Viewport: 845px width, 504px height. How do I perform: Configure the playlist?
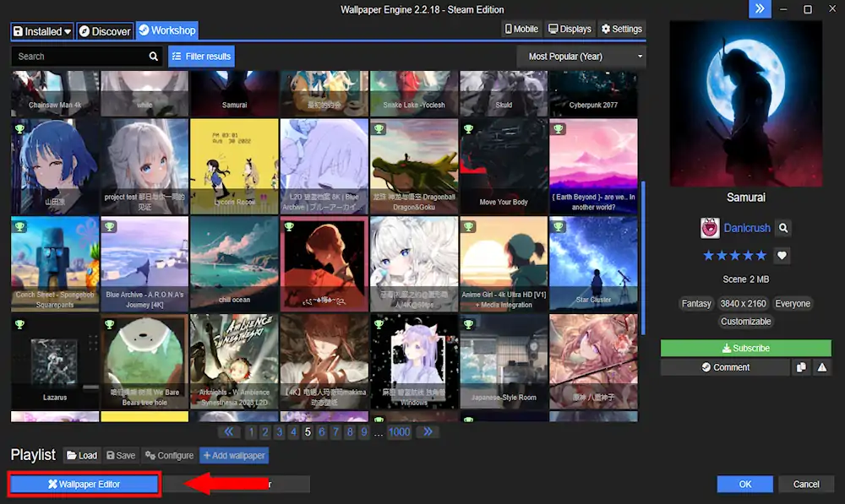[169, 456]
